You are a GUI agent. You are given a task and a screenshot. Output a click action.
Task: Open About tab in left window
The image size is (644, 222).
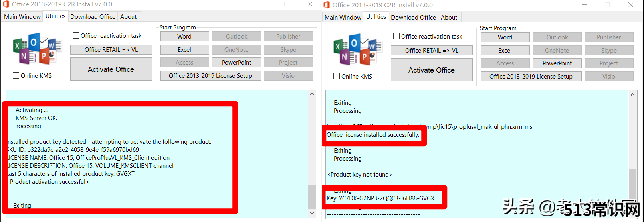coord(128,17)
